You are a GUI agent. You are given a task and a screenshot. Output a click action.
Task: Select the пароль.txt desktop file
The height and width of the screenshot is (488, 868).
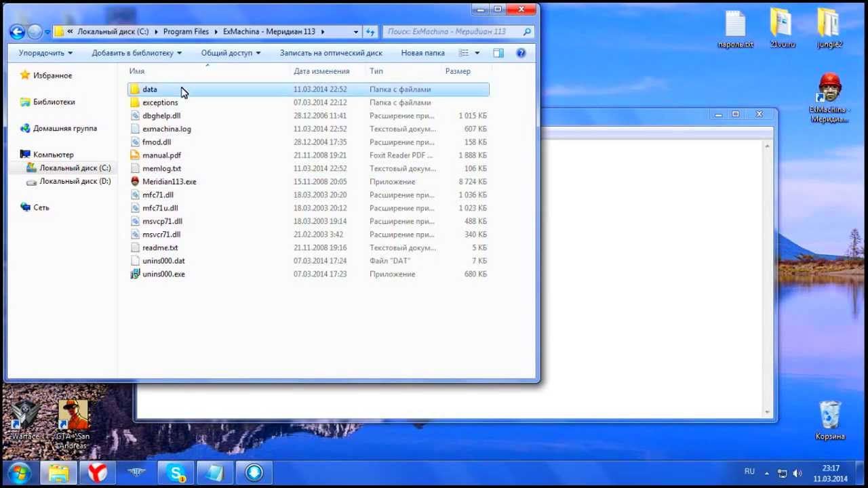click(x=735, y=29)
